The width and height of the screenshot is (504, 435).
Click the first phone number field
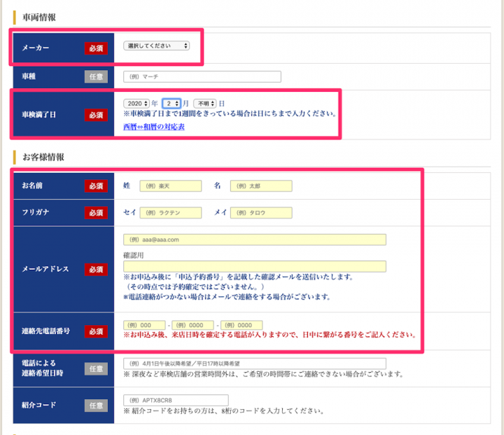point(144,325)
